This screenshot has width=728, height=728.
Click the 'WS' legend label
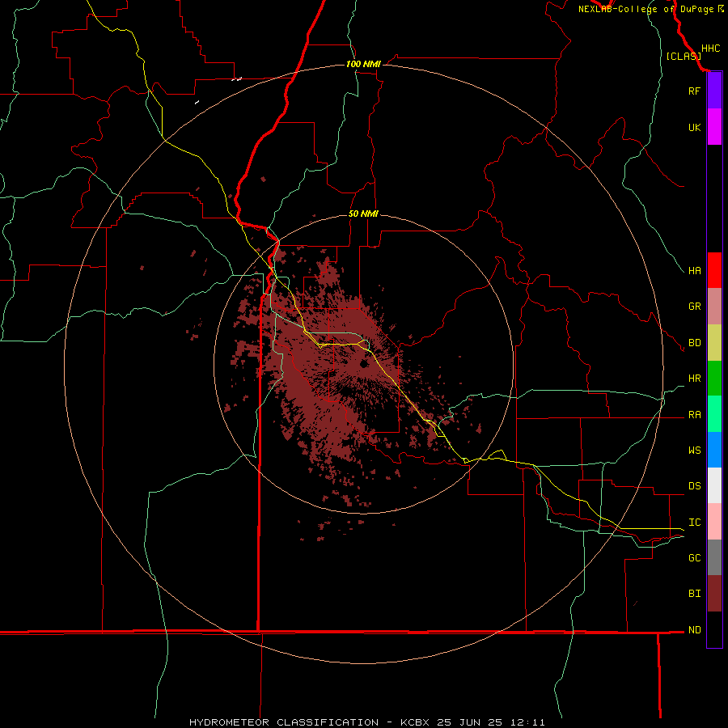694,450
